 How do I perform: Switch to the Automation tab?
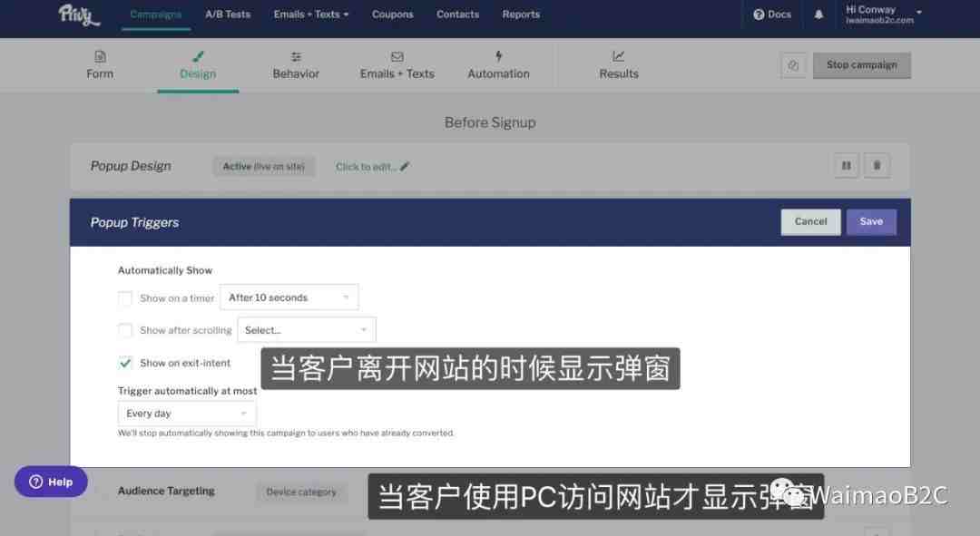498,65
